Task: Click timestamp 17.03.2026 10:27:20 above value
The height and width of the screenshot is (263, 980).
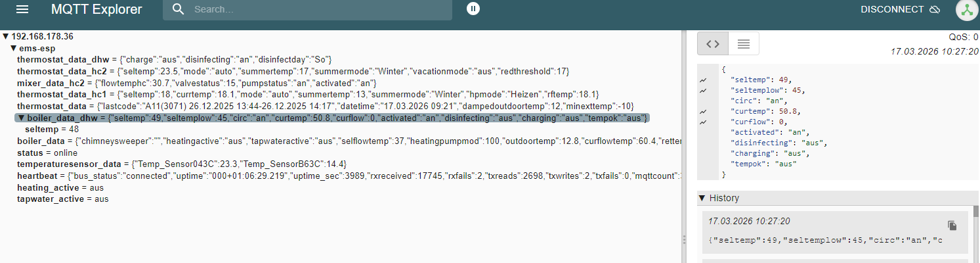Action: coord(934,51)
